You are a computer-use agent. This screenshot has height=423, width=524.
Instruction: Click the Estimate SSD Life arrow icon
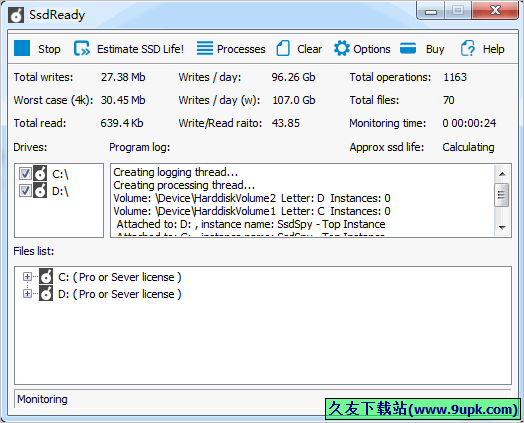pos(82,48)
